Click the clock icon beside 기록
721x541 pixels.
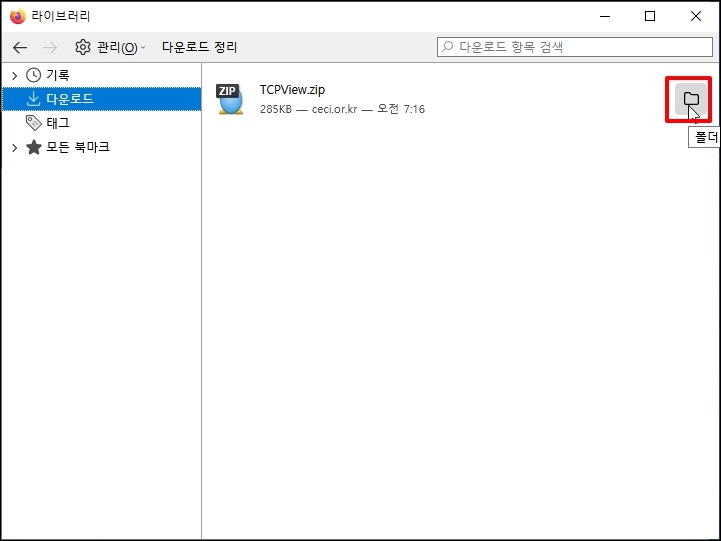pos(34,75)
